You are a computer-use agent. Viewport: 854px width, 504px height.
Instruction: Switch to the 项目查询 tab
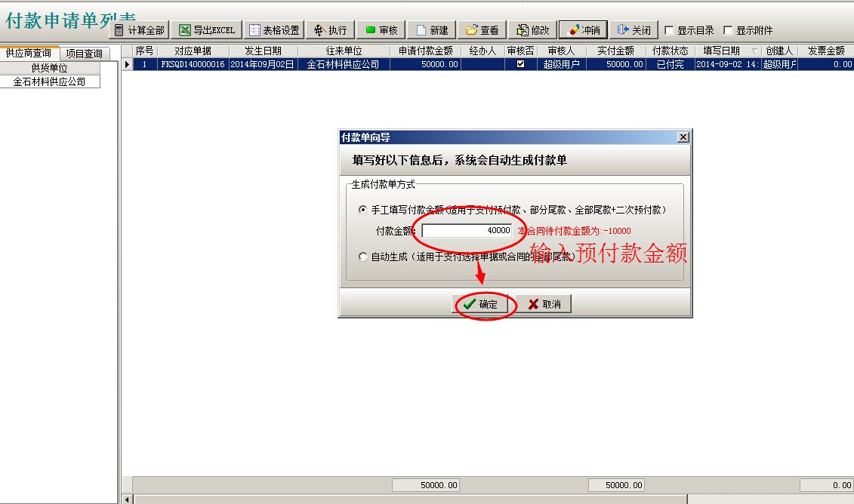[x=84, y=54]
